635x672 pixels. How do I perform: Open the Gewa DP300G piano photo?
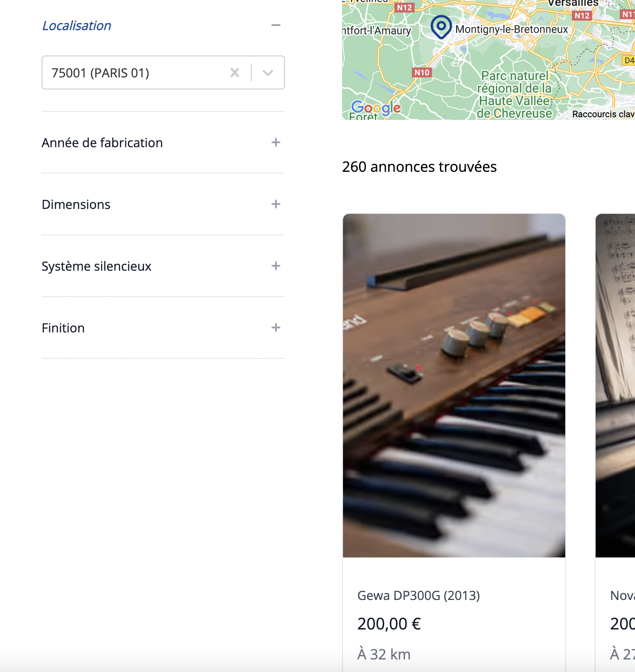click(454, 386)
